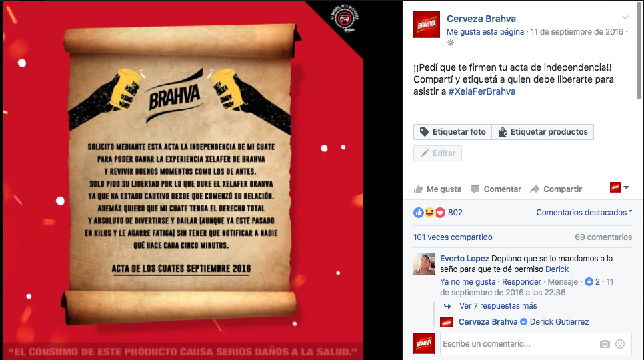Screen dimensions: 644x360
Task: Click the Cerveza Brahva page logo thumbnail
Action: click(426, 25)
